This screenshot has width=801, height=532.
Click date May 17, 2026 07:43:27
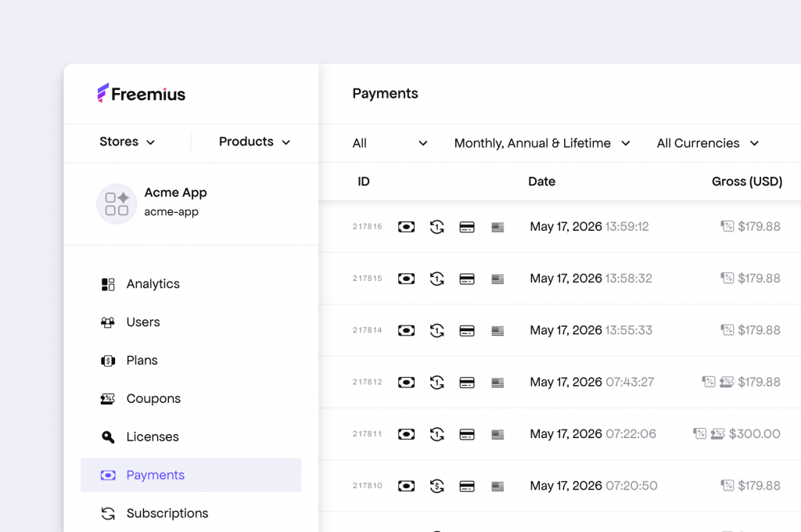(x=591, y=382)
